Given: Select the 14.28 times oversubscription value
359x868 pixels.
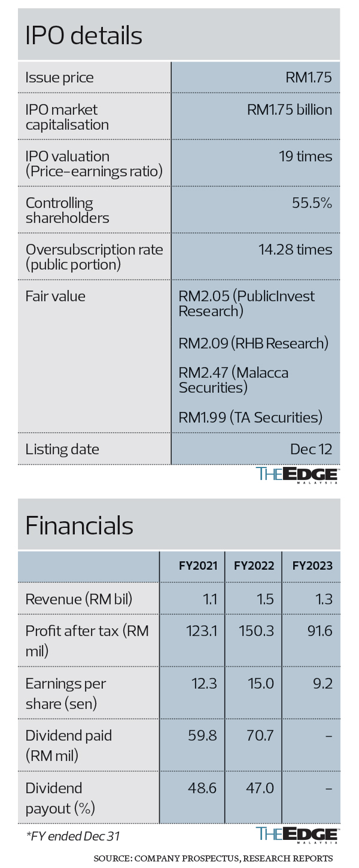Looking at the screenshot, I should [x=296, y=249].
